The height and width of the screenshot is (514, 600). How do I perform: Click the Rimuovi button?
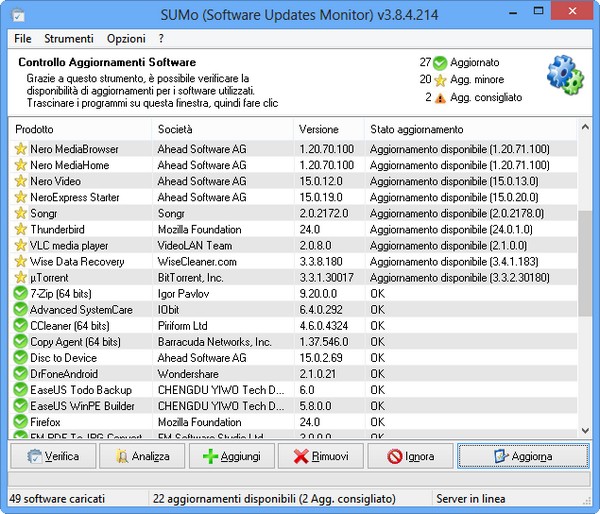click(x=321, y=456)
